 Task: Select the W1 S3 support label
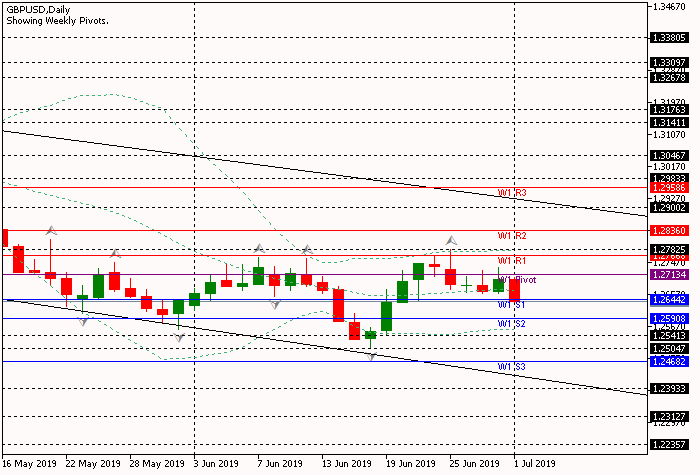pos(512,367)
